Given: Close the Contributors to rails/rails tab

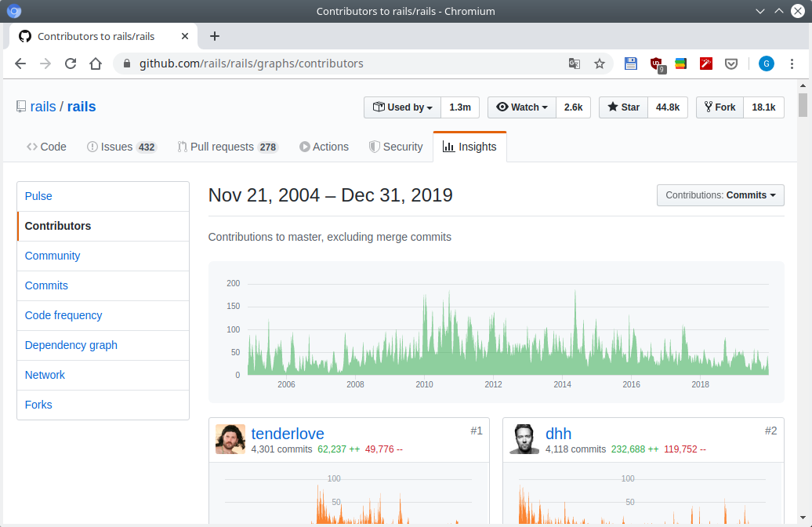Looking at the screenshot, I should point(185,36).
